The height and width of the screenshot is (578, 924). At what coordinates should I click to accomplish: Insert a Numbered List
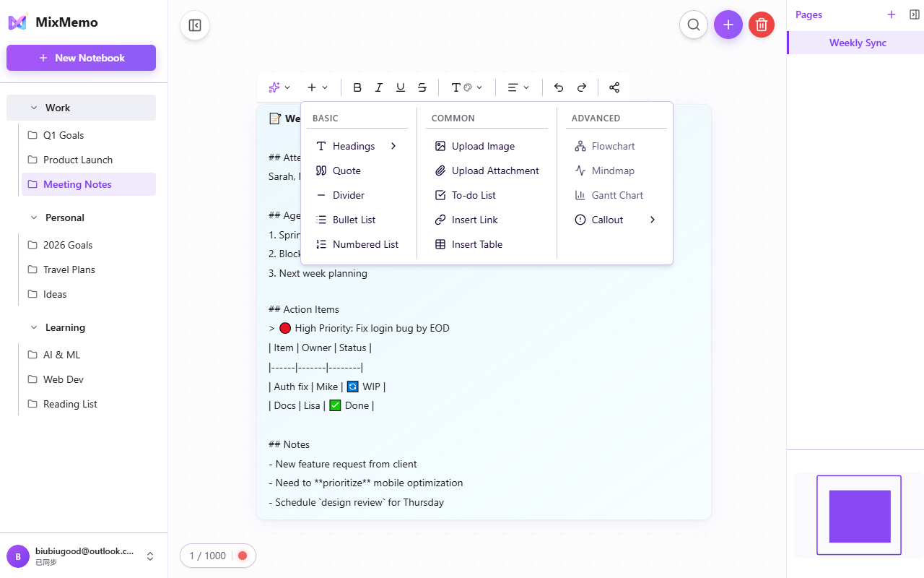(x=357, y=244)
